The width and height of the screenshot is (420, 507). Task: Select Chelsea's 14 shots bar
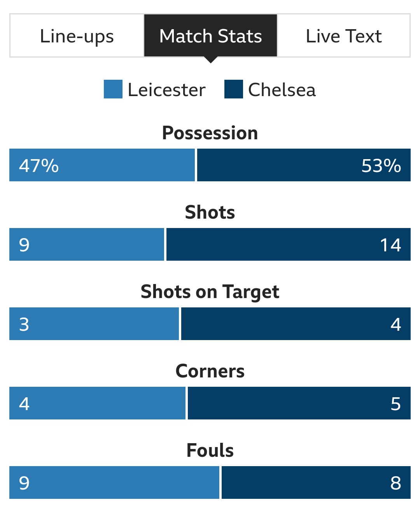289,244
